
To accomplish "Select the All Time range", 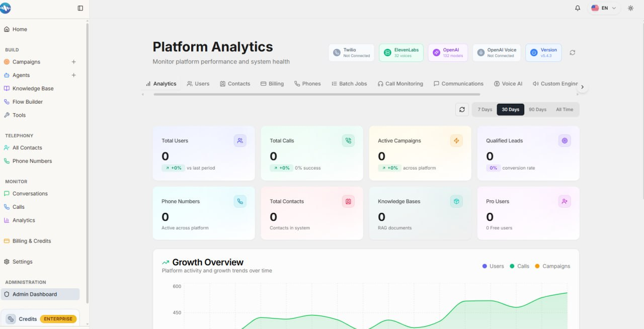I will [565, 109].
